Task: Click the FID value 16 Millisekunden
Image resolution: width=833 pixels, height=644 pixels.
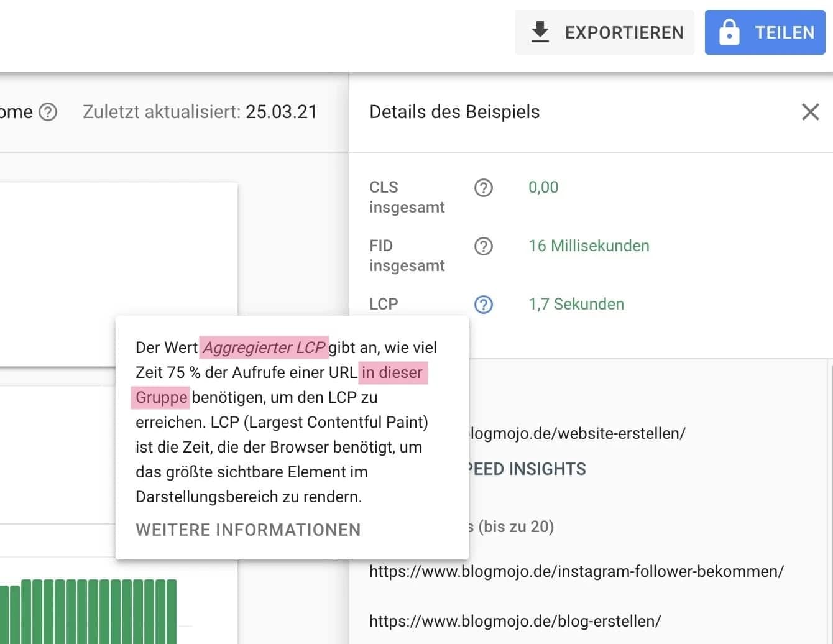Action: [588, 246]
